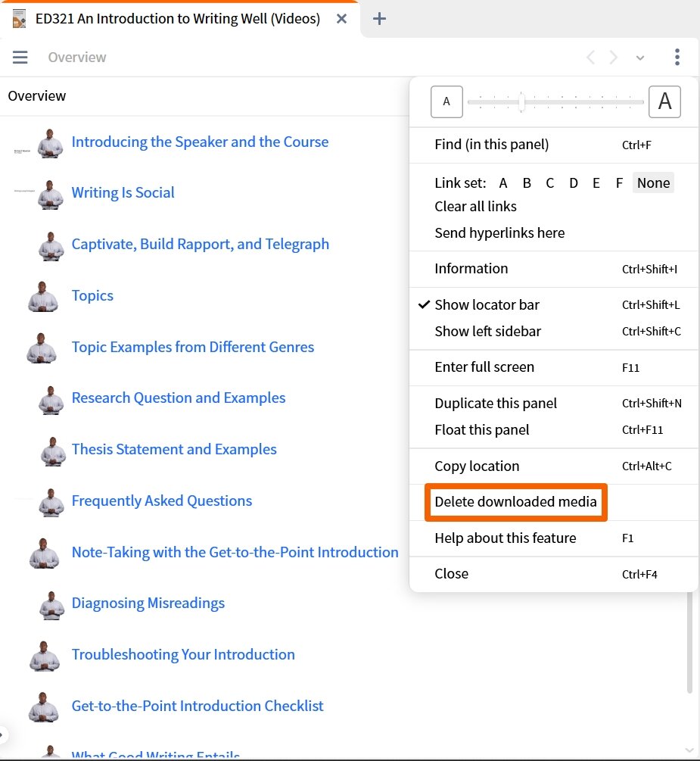
Task: Open the Topics video link
Action: tap(92, 295)
